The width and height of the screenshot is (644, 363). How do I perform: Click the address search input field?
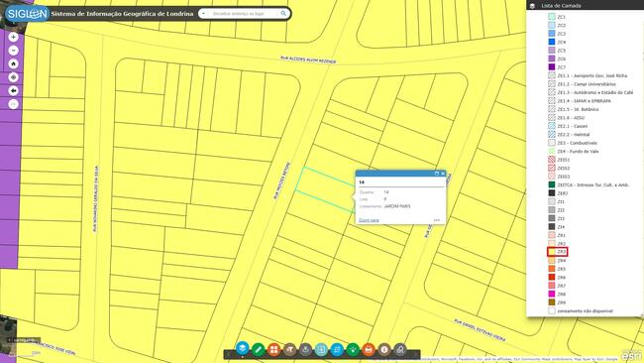click(x=243, y=14)
